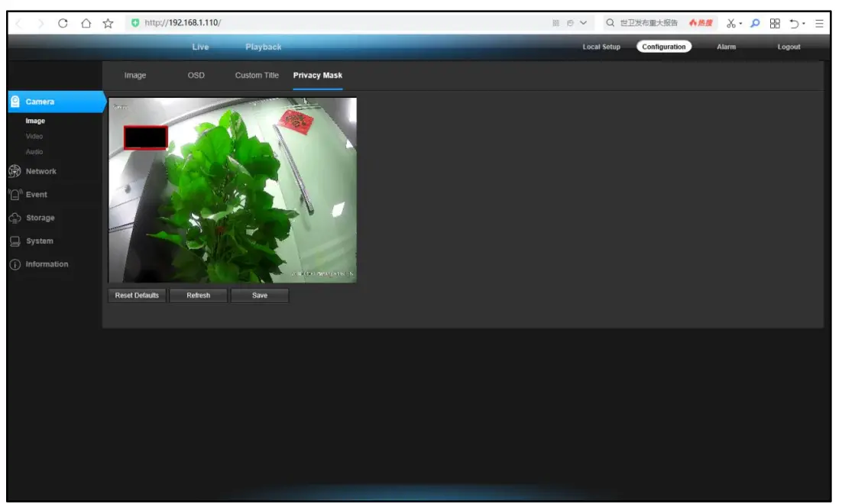Click the Event alarm icon
This screenshot has height=504, width=842.
(x=15, y=194)
